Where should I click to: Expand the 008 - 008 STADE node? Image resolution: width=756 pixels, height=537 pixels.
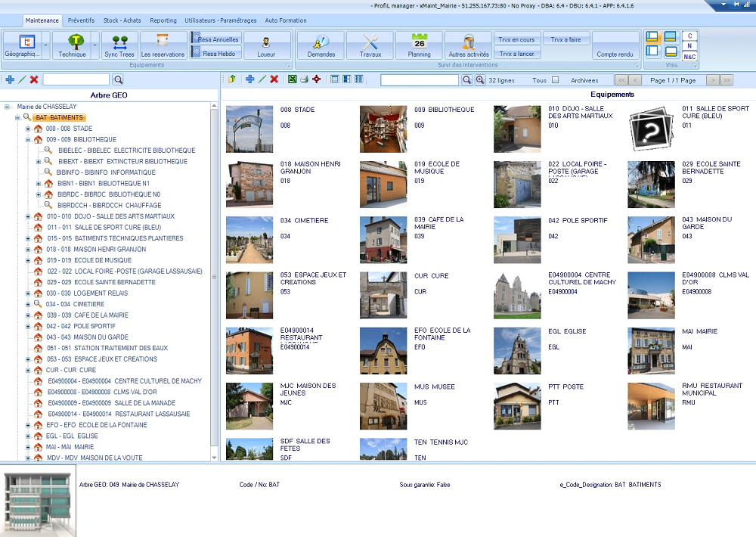(28, 129)
